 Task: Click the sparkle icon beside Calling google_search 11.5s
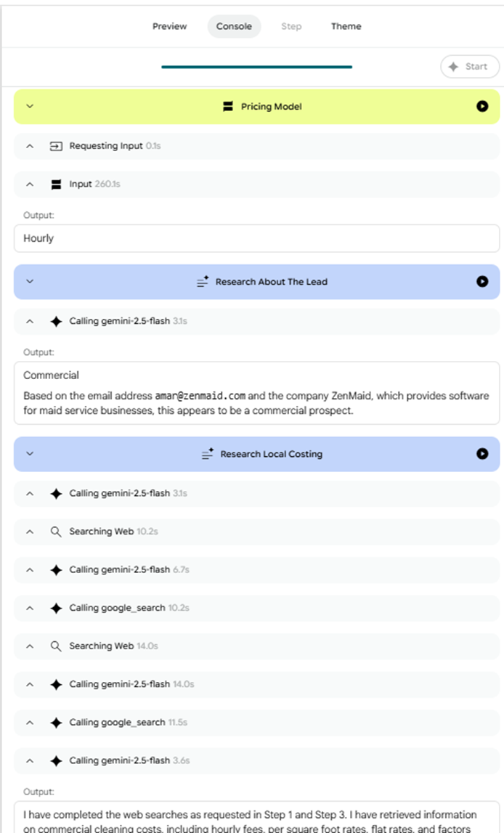[x=56, y=723]
